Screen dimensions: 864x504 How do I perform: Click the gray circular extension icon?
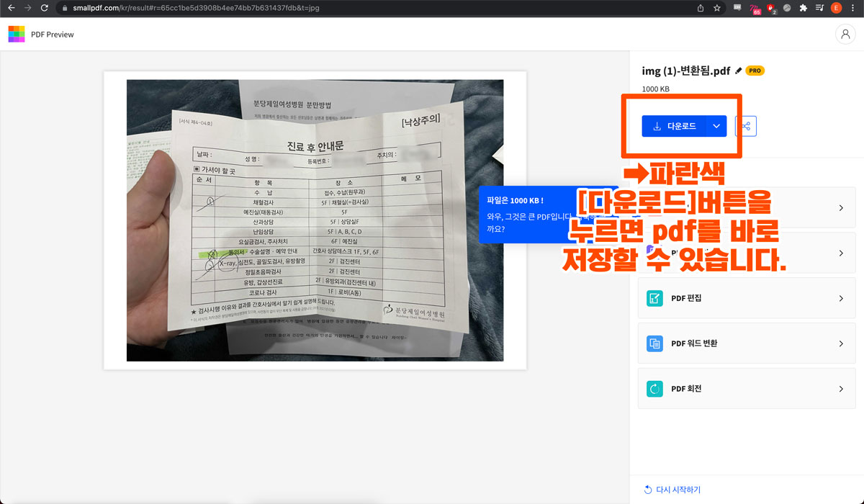787,8
